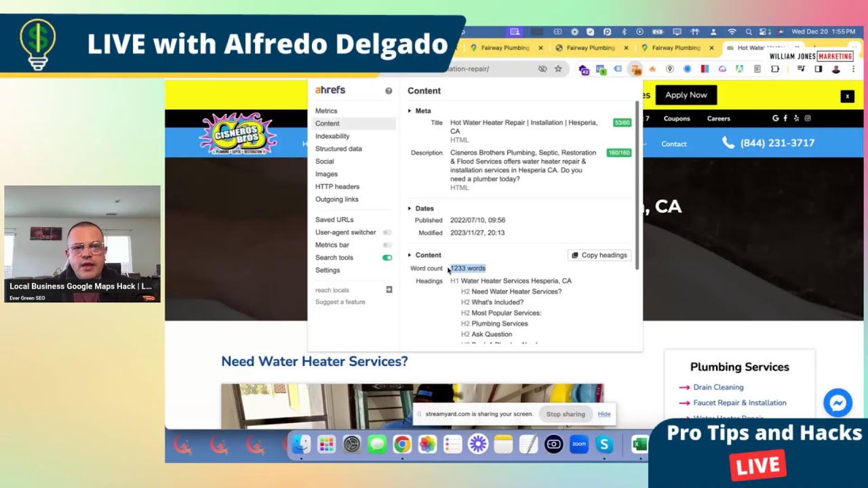Open Social in Ahrefs sidebar

pos(324,161)
